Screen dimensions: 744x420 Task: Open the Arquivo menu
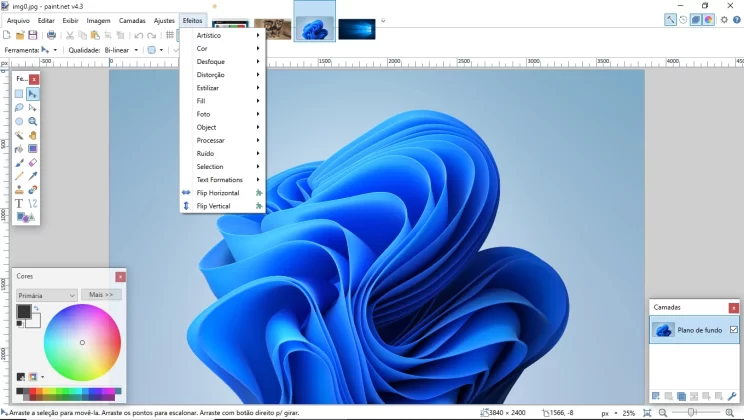[18, 20]
